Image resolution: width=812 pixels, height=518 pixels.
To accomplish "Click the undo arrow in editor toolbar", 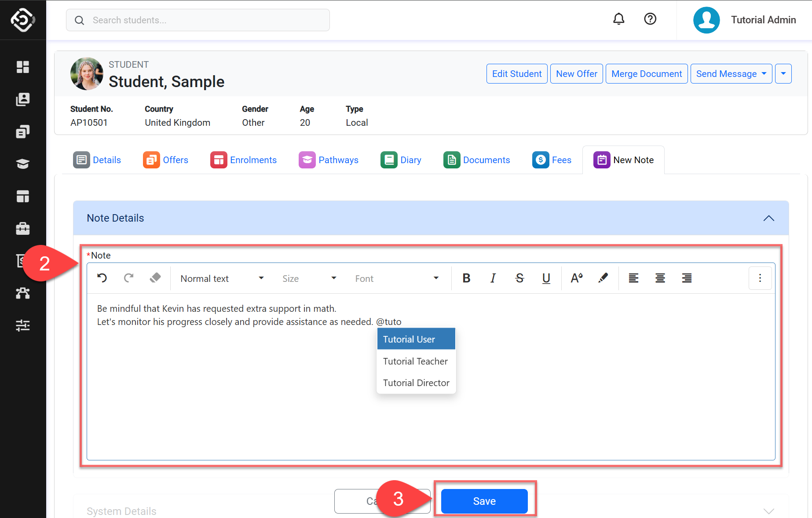I will click(x=102, y=278).
